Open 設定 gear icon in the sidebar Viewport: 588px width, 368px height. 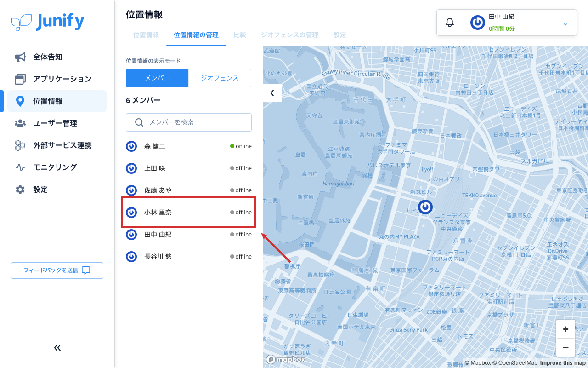point(20,190)
